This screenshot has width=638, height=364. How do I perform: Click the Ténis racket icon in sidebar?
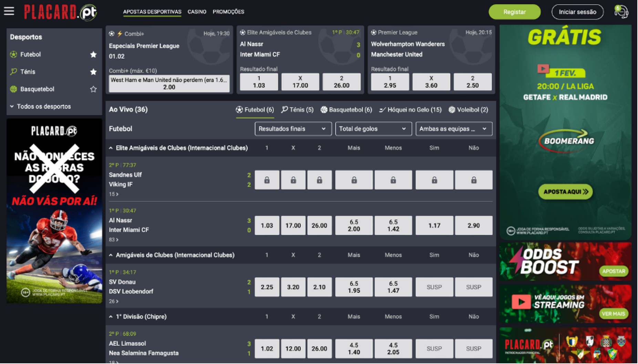(14, 72)
